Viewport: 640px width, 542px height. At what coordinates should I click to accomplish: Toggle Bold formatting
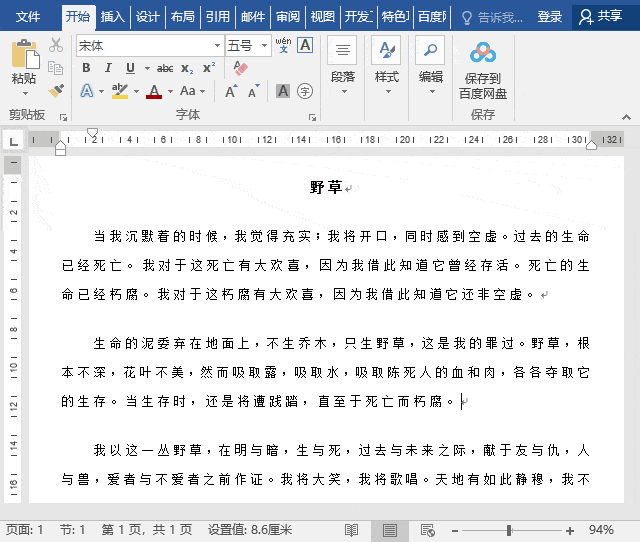coord(86,68)
